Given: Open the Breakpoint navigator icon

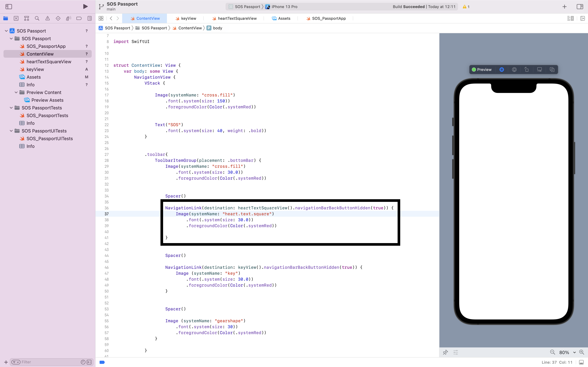Looking at the screenshot, I should pyautogui.click(x=79, y=19).
